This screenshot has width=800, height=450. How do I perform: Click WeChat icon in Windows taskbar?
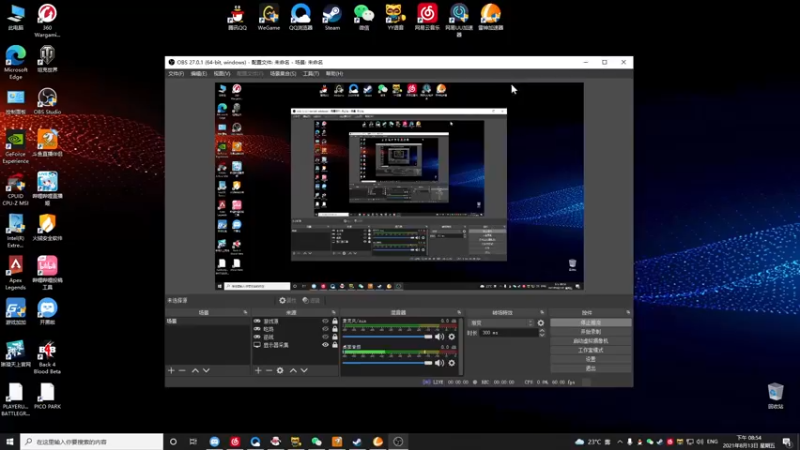tap(316, 442)
